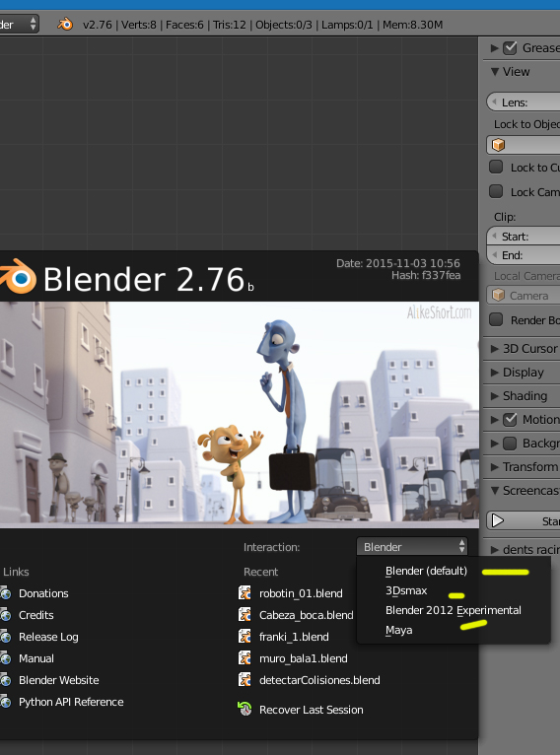
Task: Expand the Grease Pencil panel triangle
Action: coord(495,47)
